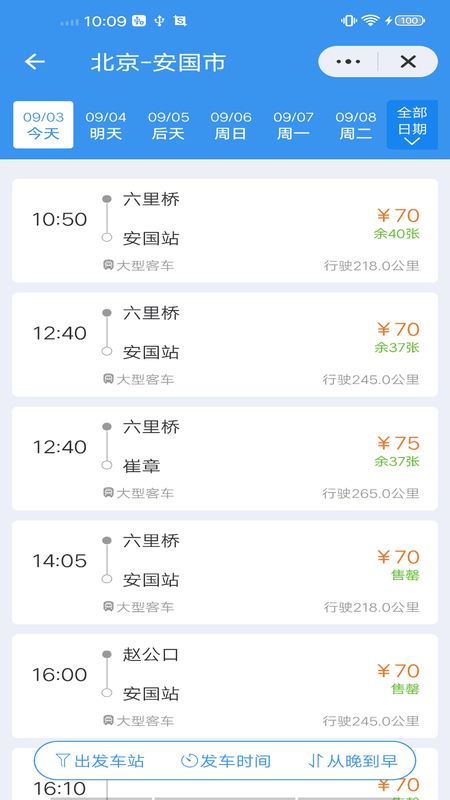Tap the chevron under 全部日期

click(412, 141)
